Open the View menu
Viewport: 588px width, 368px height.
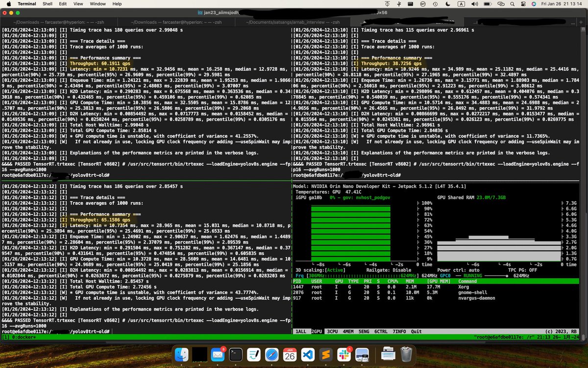coord(78,3)
